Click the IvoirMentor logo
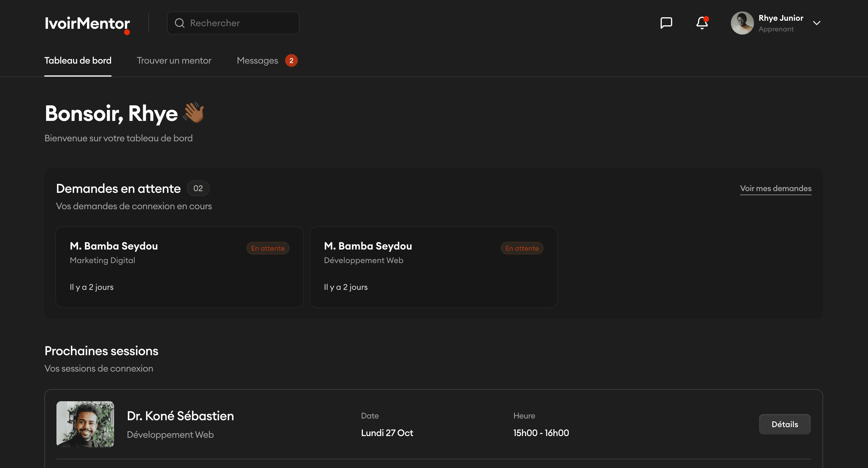This screenshot has height=468, width=868. point(87,24)
